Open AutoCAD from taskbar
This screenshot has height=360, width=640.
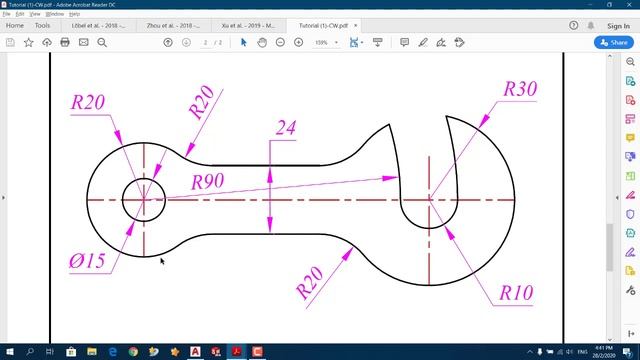pos(195,351)
